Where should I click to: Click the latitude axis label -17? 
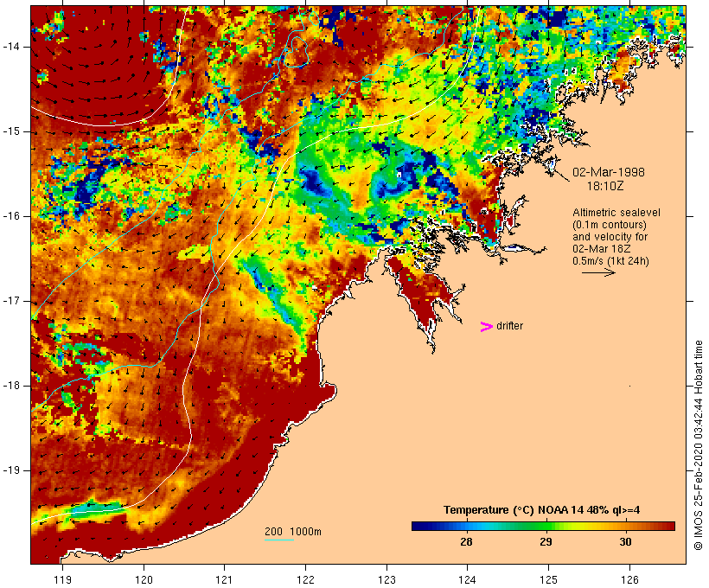(x=11, y=301)
